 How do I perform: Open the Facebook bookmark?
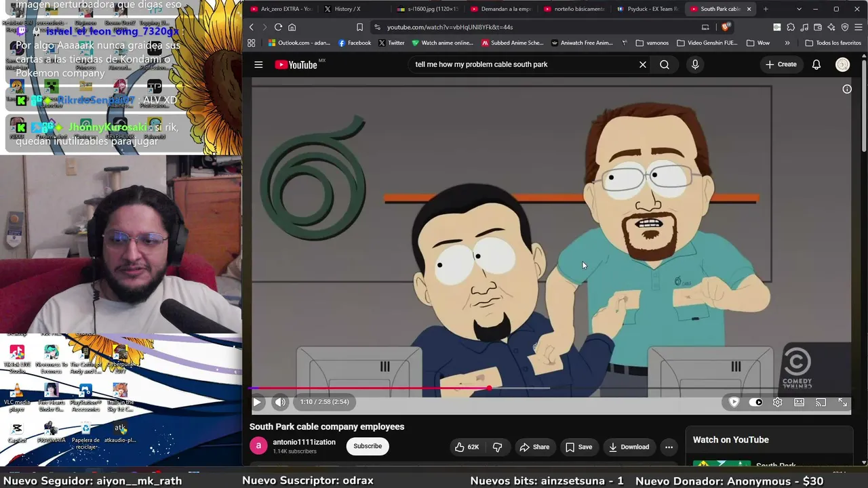click(x=355, y=43)
